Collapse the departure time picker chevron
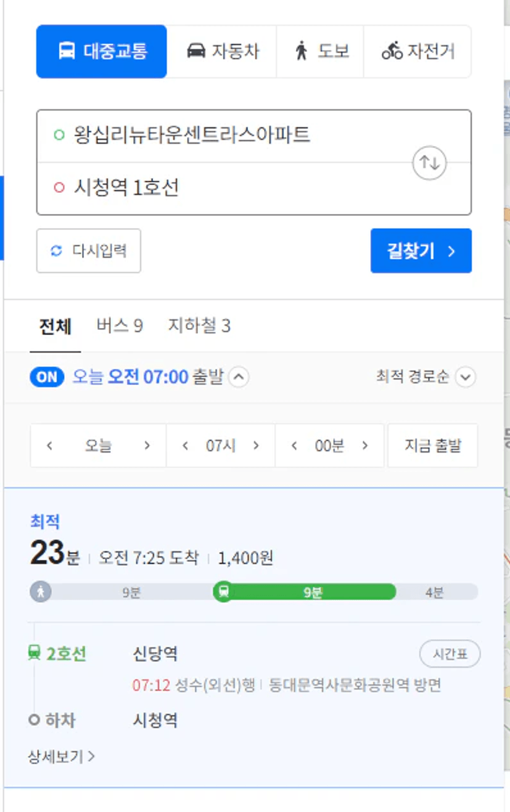Viewport: 510px width, 812px height. pyautogui.click(x=239, y=377)
